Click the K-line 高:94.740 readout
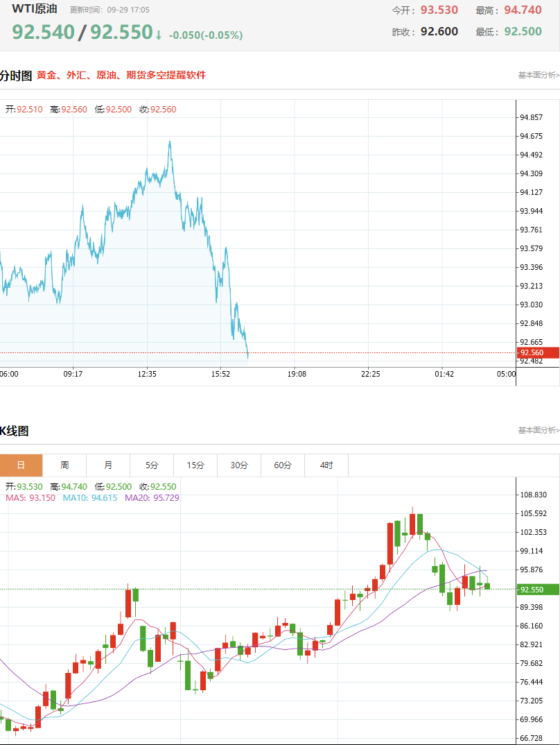 (69, 486)
